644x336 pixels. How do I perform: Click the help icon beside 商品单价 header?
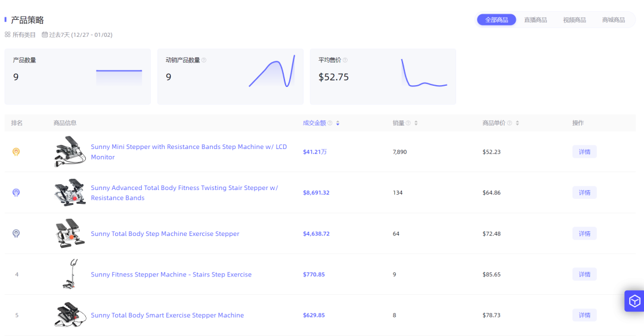click(509, 123)
